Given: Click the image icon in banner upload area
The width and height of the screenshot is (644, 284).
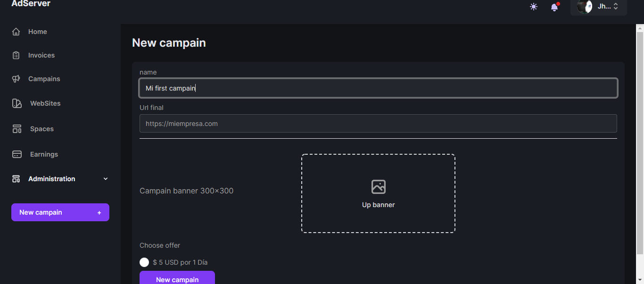Looking at the screenshot, I should pyautogui.click(x=379, y=187).
